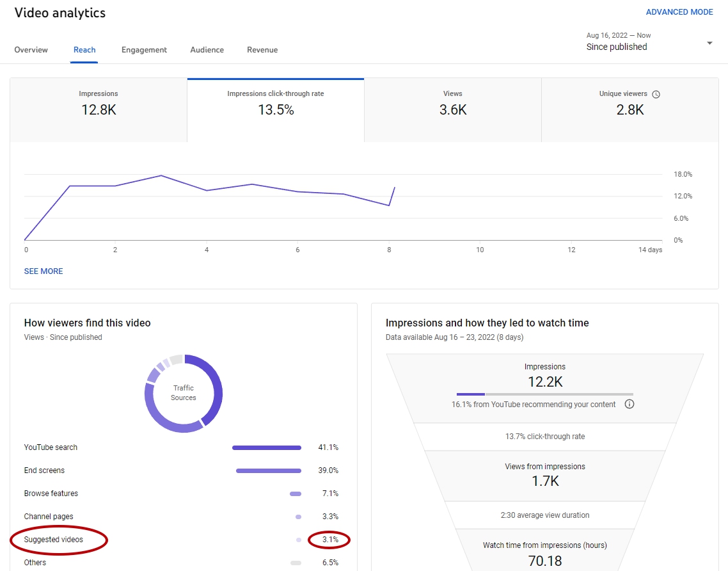
Task: Click the Suggested videos traffic source
Action: pyautogui.click(x=53, y=540)
